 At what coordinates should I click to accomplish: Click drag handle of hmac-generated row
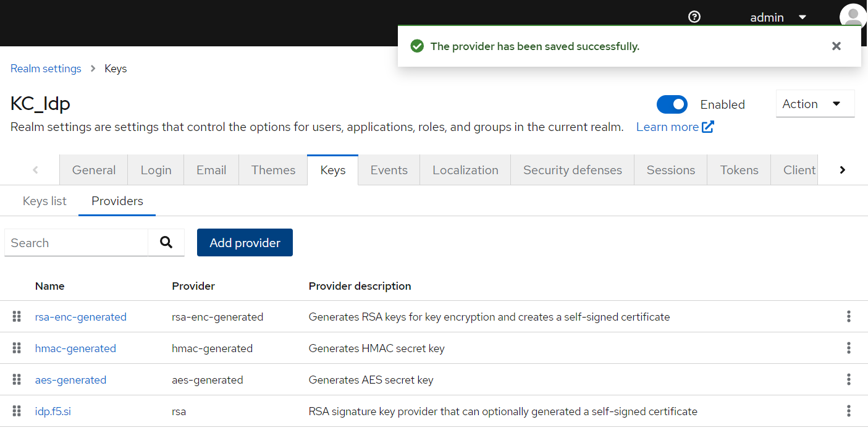point(17,348)
